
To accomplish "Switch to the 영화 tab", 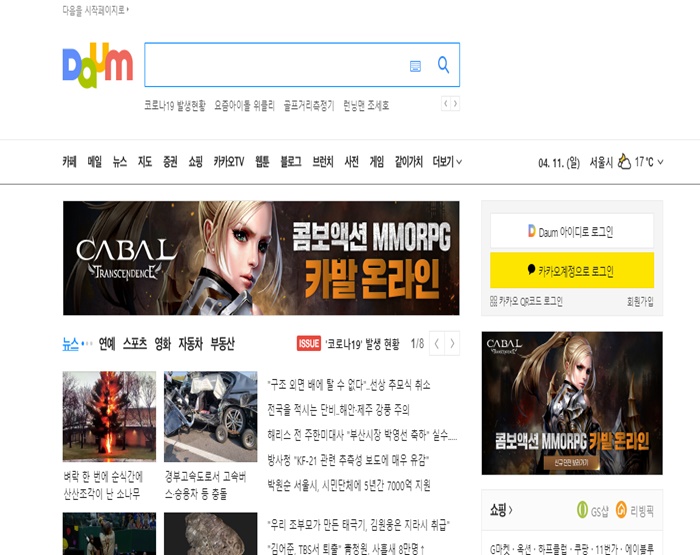I will tap(162, 344).
